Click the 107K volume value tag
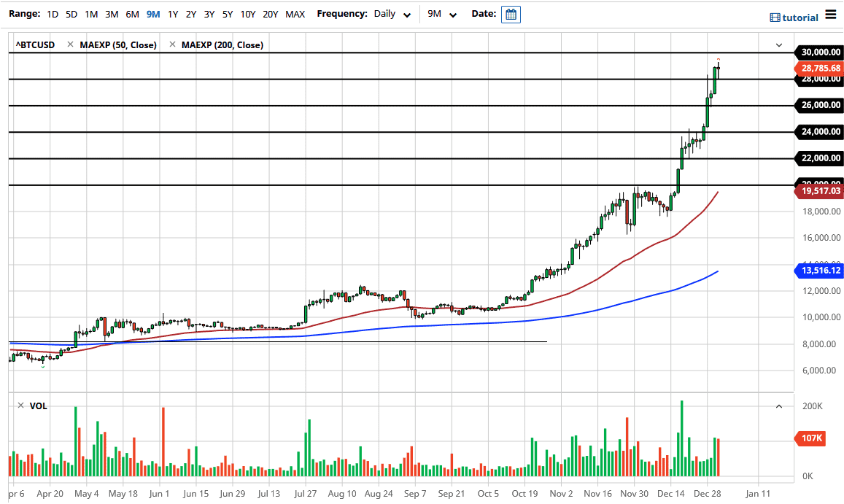The width and height of the screenshot is (844, 504). coord(810,438)
